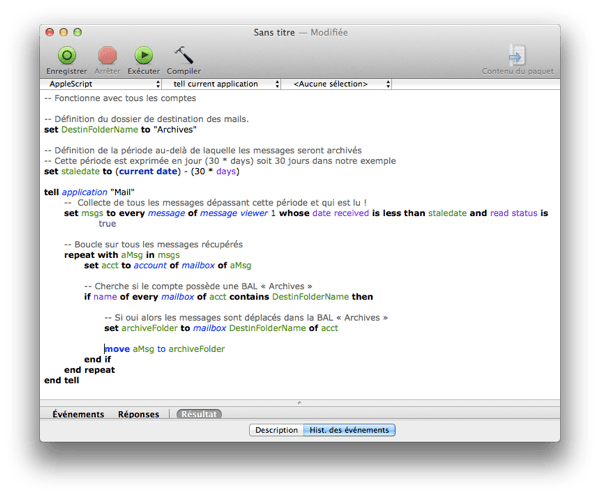Open the "Aucune sélection" dropdown
The image size is (600, 497).
coord(337,84)
